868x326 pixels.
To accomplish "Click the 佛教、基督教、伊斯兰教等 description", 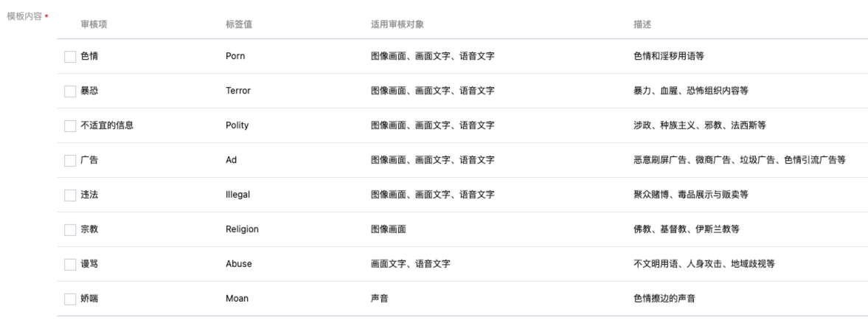I will [x=687, y=229].
